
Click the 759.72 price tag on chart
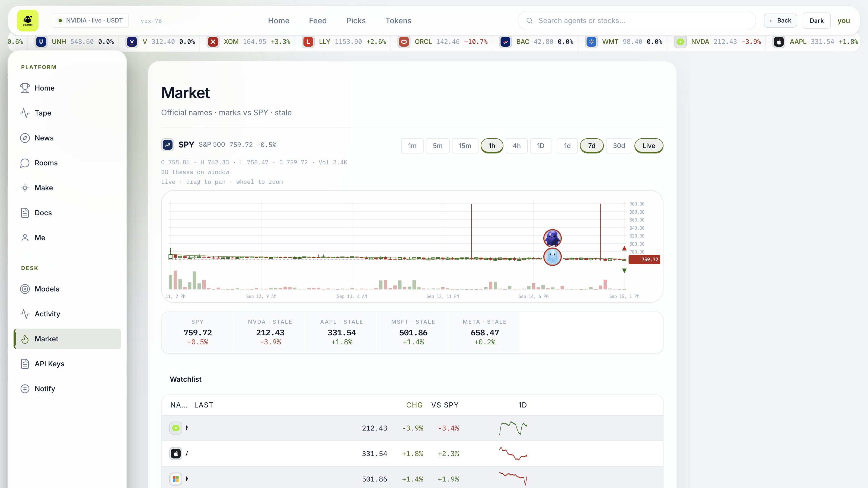coord(644,260)
